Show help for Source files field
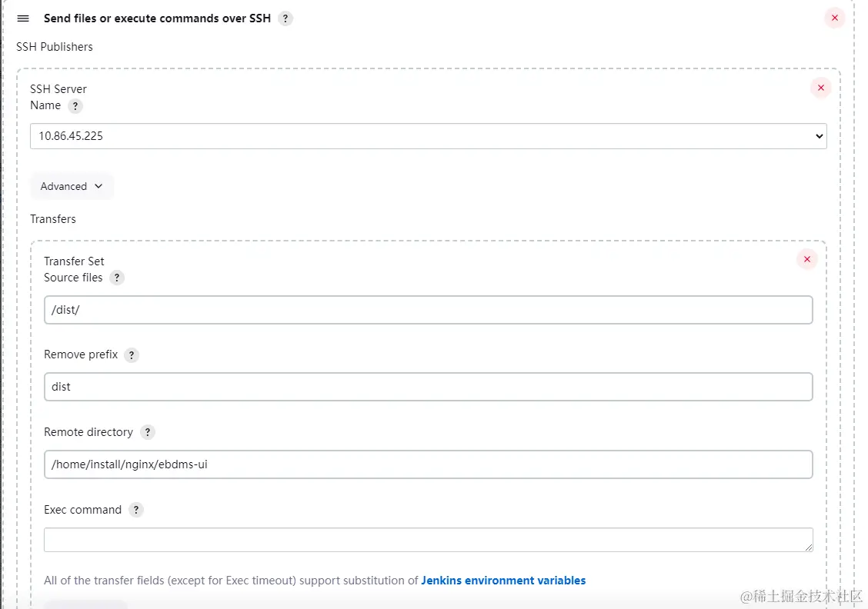 click(x=117, y=278)
